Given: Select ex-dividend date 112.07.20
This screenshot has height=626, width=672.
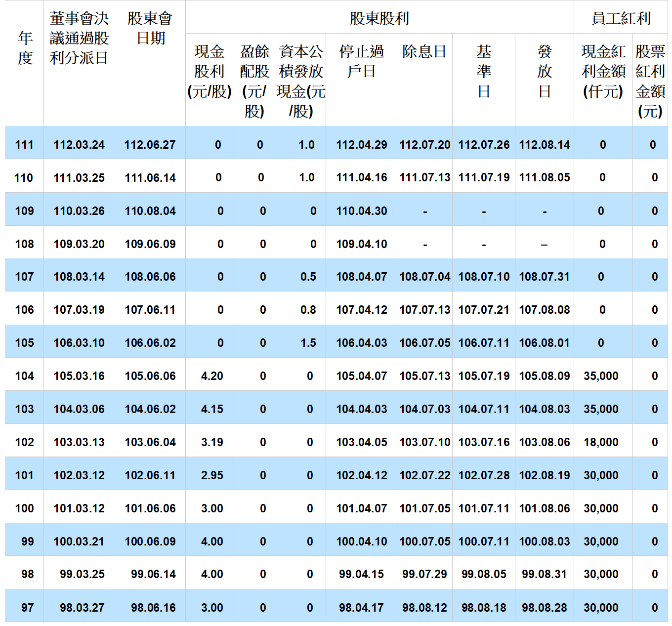Looking at the screenshot, I should [425, 145].
